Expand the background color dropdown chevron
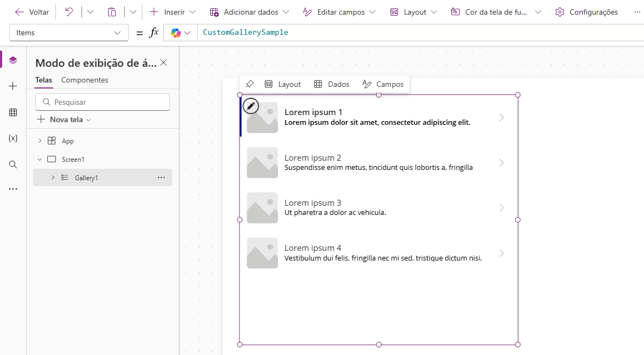The height and width of the screenshot is (355, 644). 538,12
